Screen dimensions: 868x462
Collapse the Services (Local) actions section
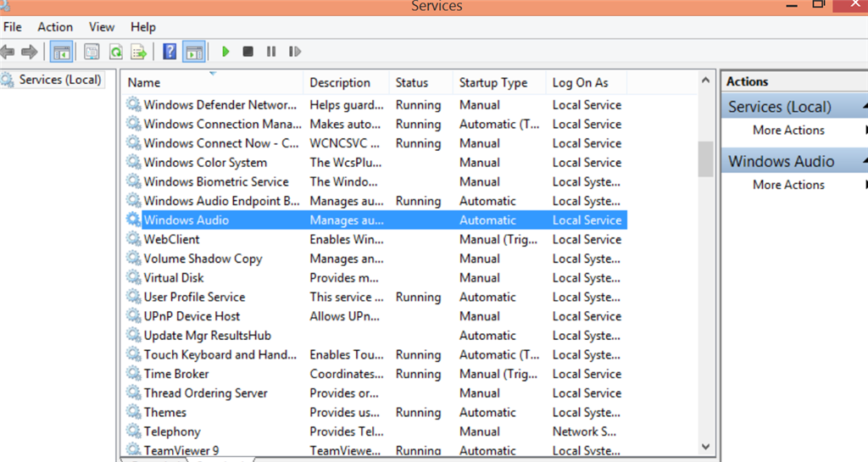(x=865, y=106)
